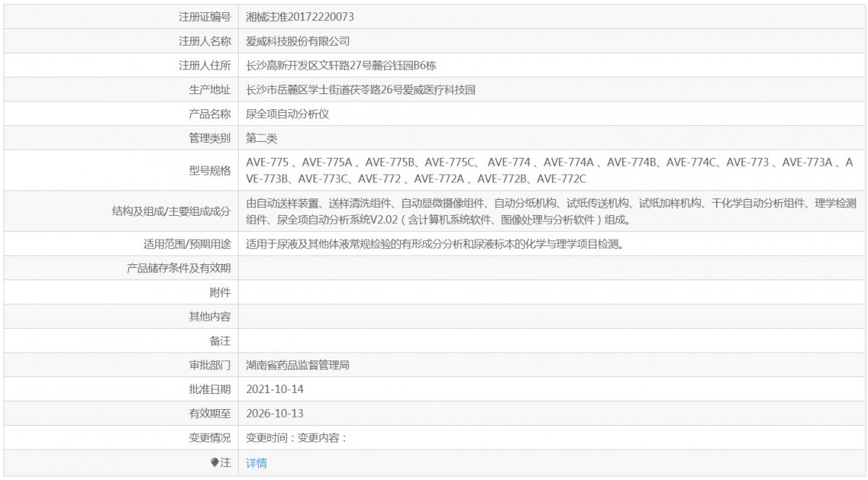
Task: Click the bullet icon beside 注
Action: coord(215,462)
